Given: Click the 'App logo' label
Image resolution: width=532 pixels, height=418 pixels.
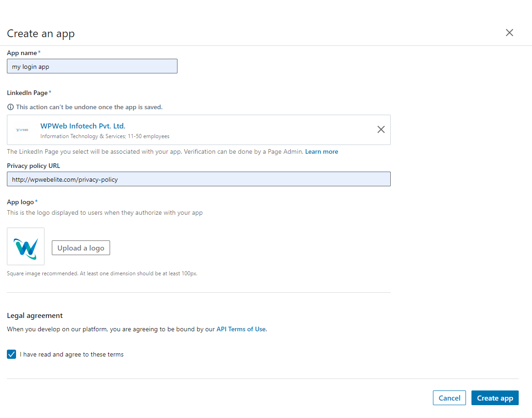Looking at the screenshot, I should pos(20,202).
